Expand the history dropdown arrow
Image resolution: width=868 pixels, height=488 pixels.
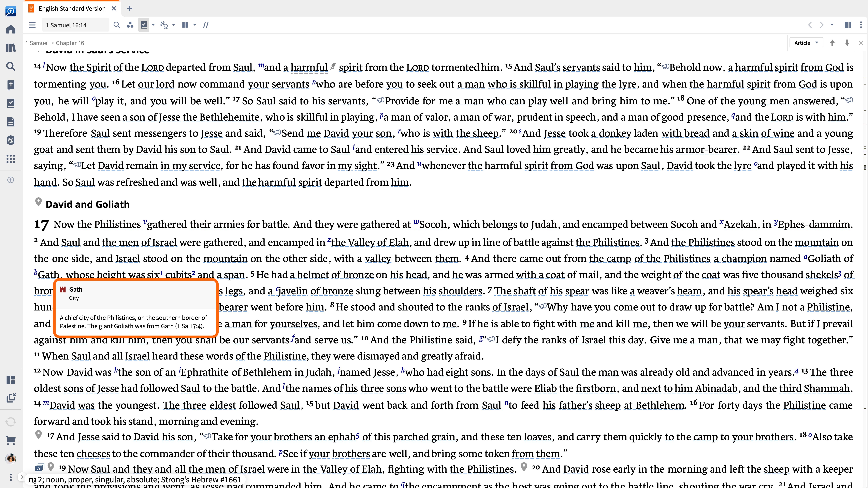pyautogui.click(x=832, y=25)
